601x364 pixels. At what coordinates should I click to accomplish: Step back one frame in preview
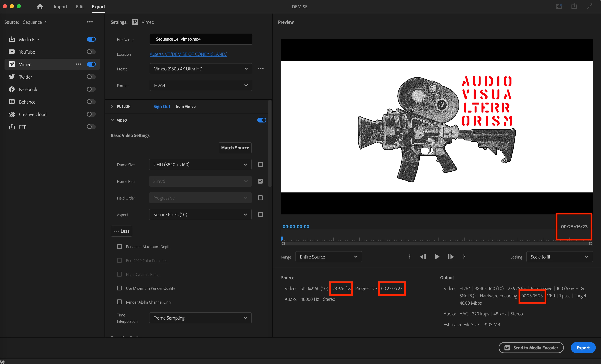point(423,257)
